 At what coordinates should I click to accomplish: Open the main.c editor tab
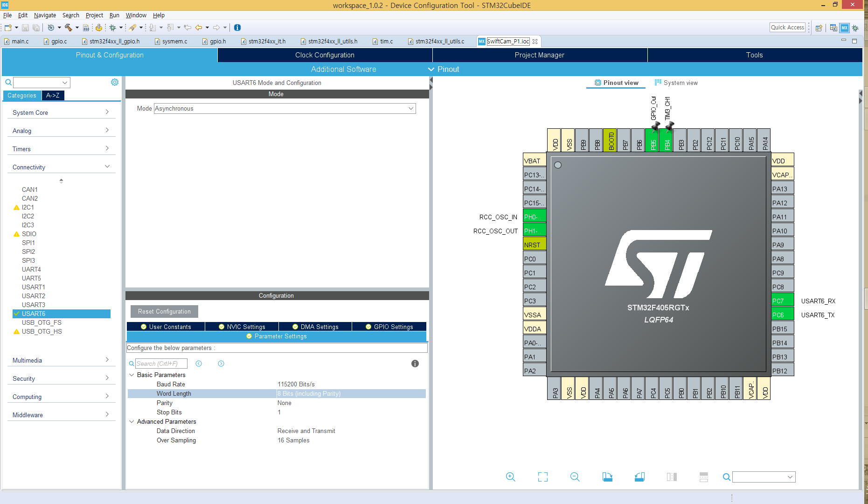[17, 41]
